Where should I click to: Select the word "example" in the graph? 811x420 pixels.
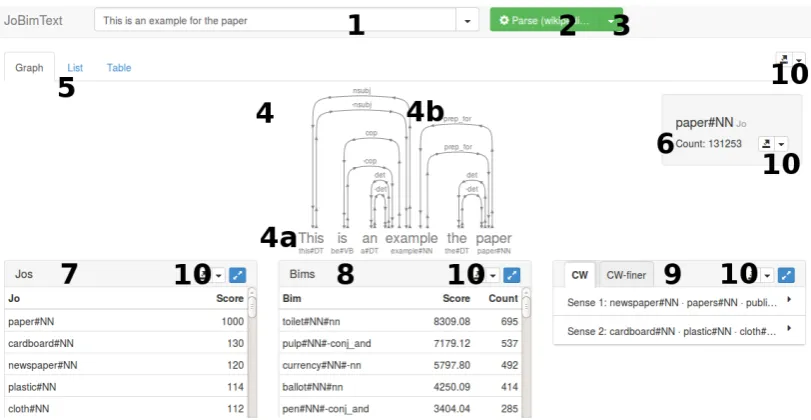(411, 238)
